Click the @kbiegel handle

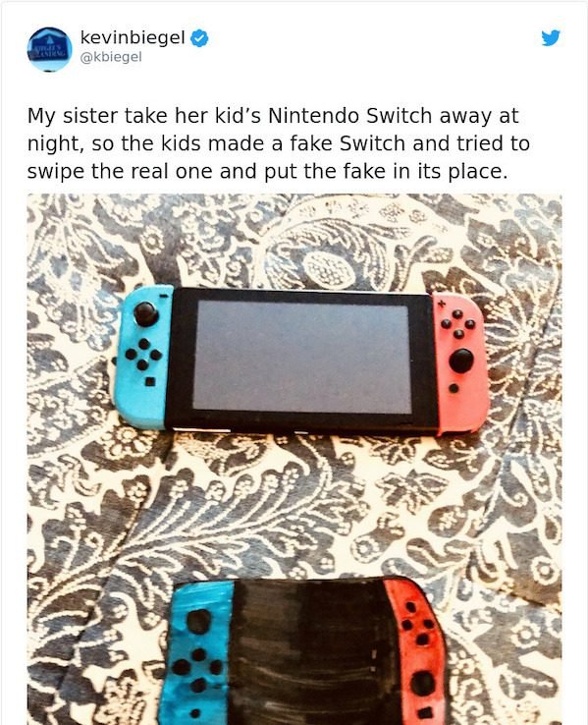111,57
